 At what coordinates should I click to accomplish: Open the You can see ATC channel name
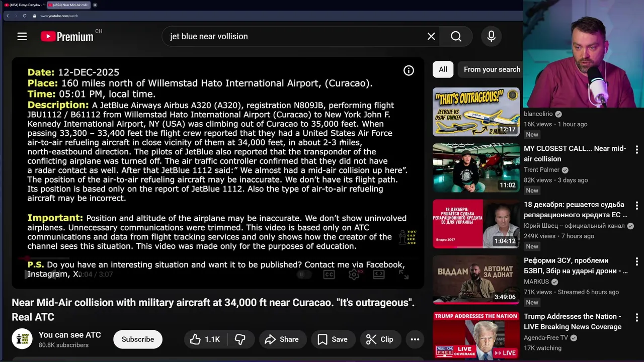(x=70, y=335)
